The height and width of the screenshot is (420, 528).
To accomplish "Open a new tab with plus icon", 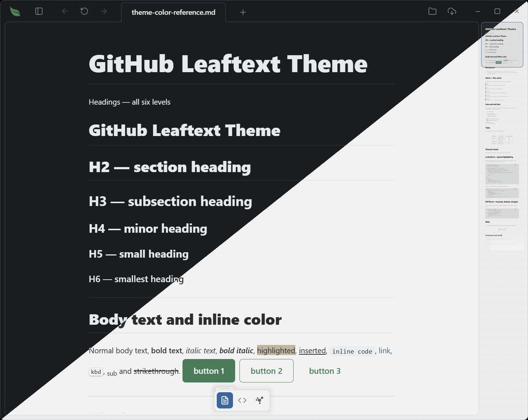I will pyautogui.click(x=243, y=12).
